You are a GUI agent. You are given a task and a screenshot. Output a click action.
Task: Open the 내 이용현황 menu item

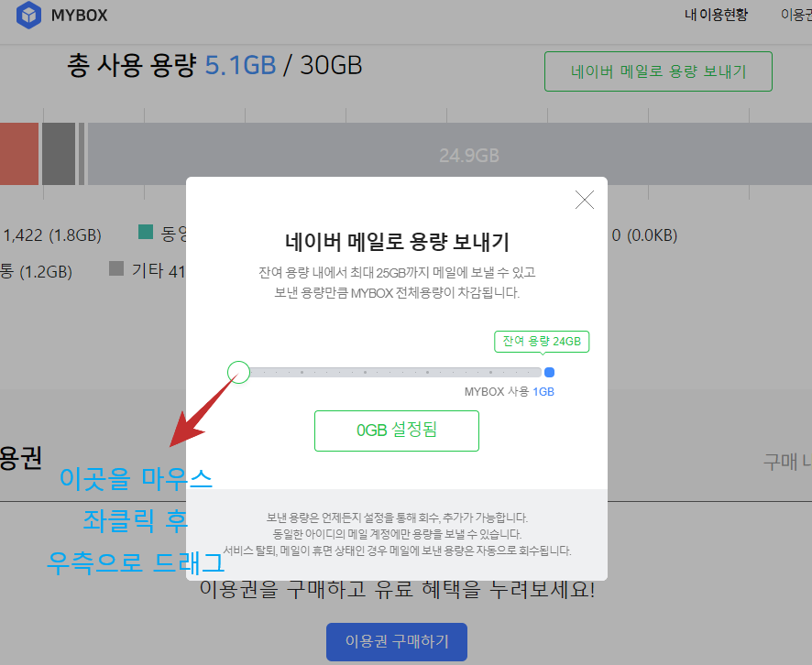click(716, 15)
